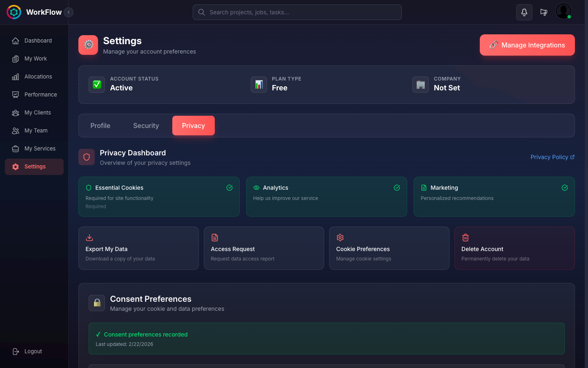Open the Dashboard home icon
Screen dimensions: 588x368
pos(16,40)
